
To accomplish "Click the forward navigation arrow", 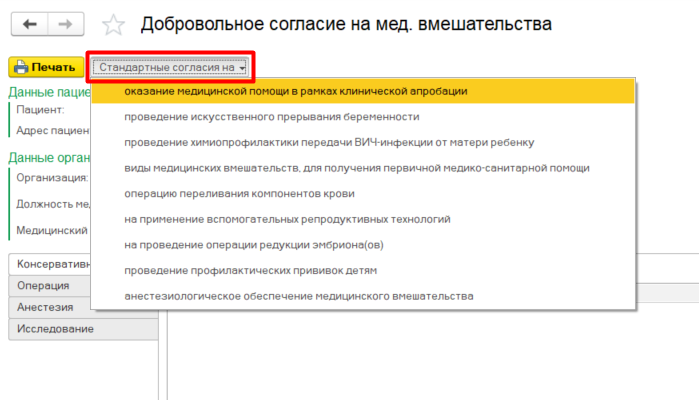I will (65, 22).
